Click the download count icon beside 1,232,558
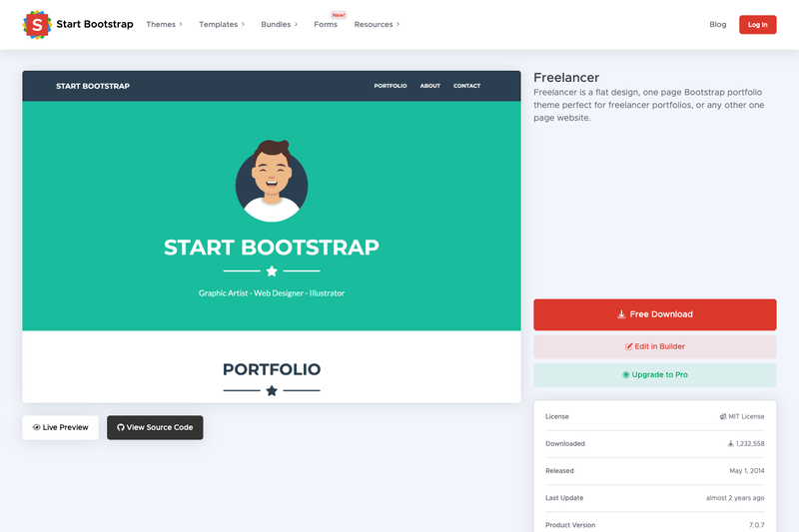Image resolution: width=799 pixels, height=532 pixels. 730,444
